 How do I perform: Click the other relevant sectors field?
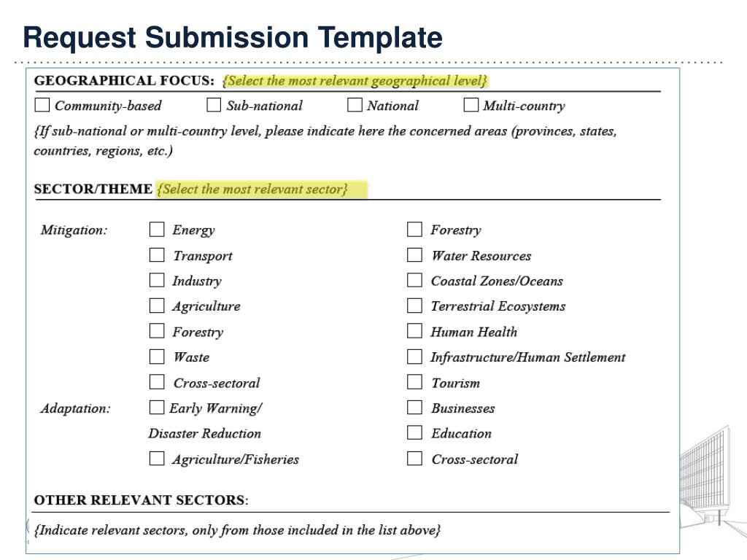237,530
